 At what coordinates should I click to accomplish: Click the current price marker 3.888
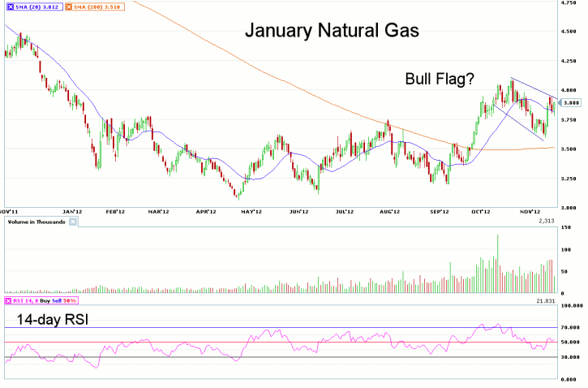[571, 102]
